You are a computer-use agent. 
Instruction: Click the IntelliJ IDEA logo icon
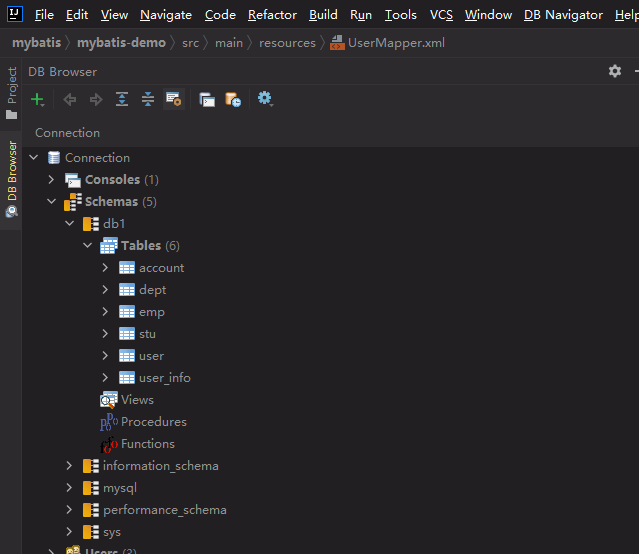point(15,14)
